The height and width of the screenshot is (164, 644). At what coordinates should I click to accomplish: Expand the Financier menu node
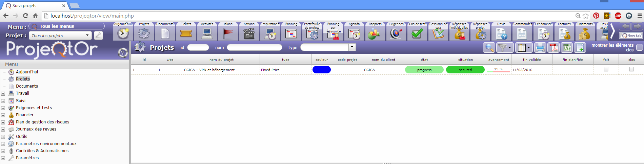click(3, 115)
